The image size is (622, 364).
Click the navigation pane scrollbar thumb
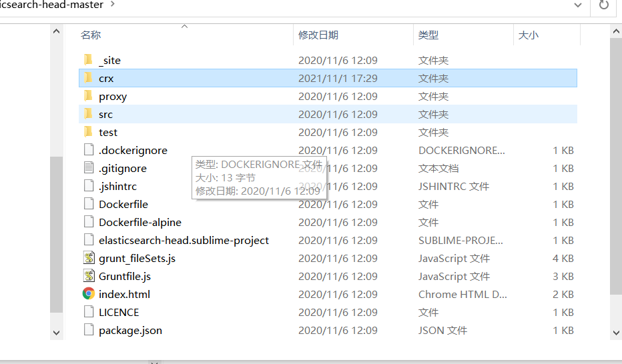coord(56,235)
